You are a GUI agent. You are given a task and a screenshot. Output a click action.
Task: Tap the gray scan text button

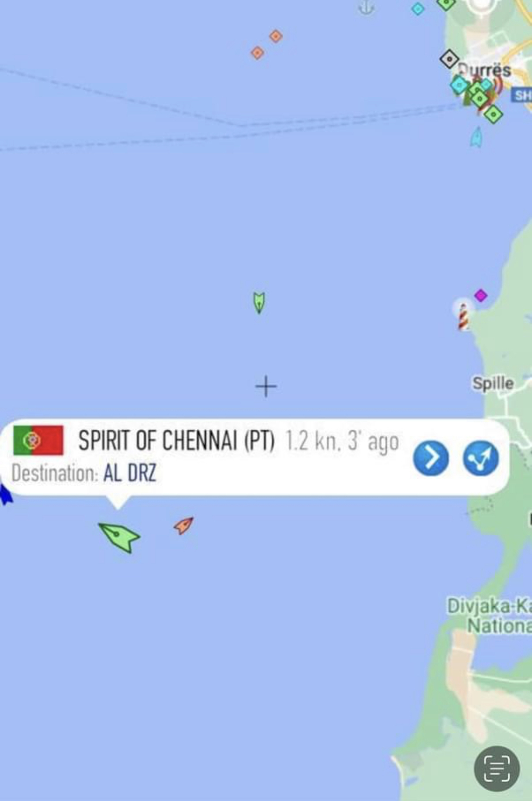[x=497, y=768]
